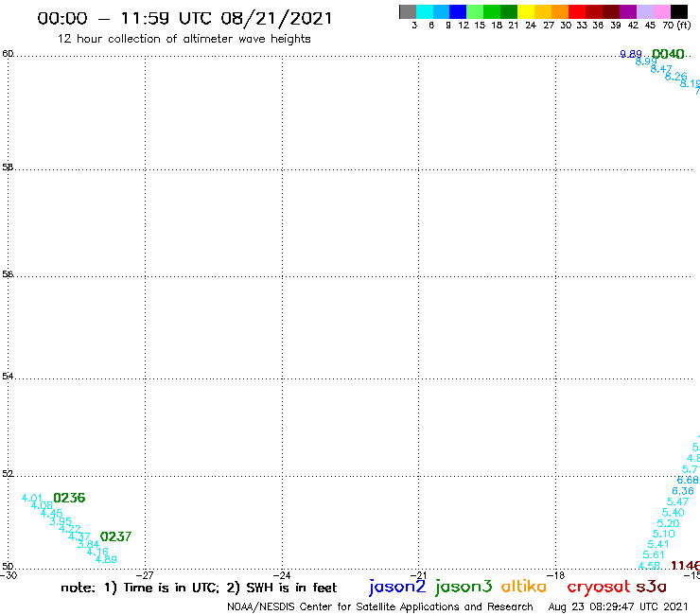Click the longitude axis label '-27'

click(145, 575)
